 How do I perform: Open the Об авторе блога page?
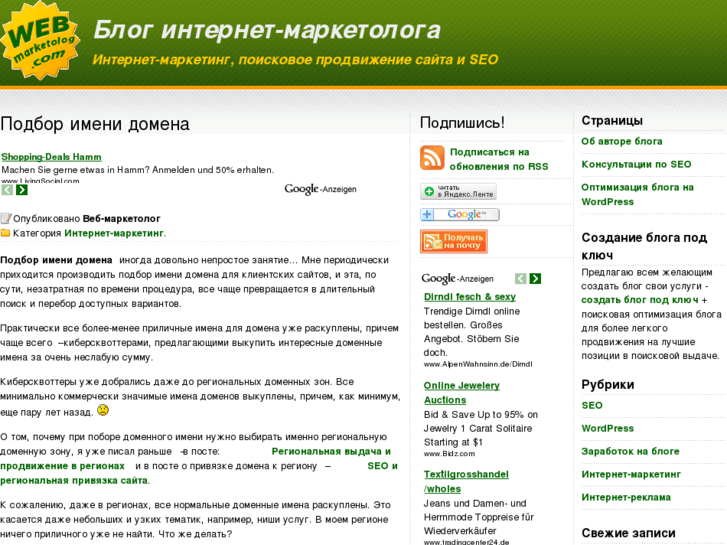pos(622,141)
